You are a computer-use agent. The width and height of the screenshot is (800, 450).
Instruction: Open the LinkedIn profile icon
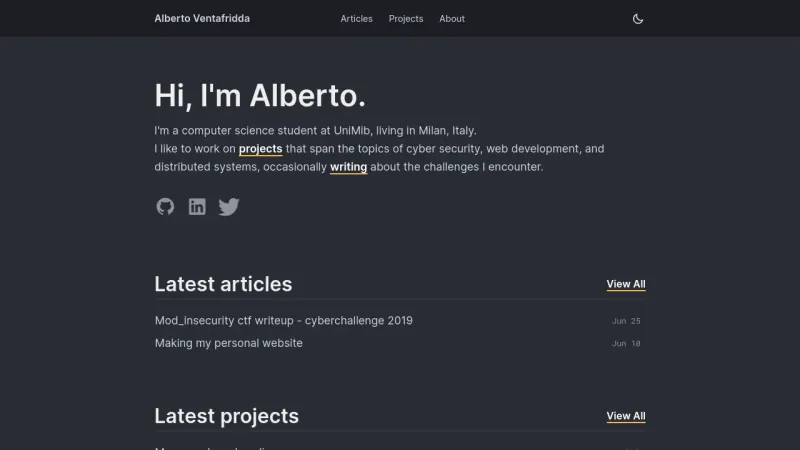(x=197, y=207)
